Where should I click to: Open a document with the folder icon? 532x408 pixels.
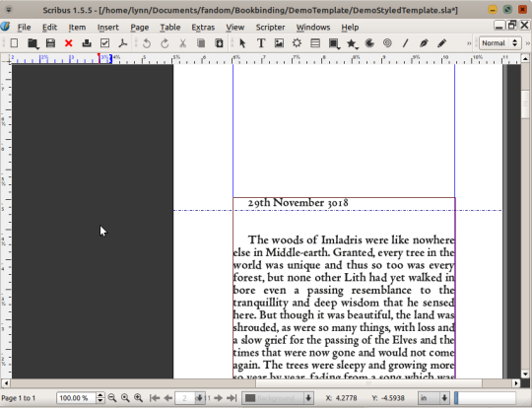tap(33, 43)
